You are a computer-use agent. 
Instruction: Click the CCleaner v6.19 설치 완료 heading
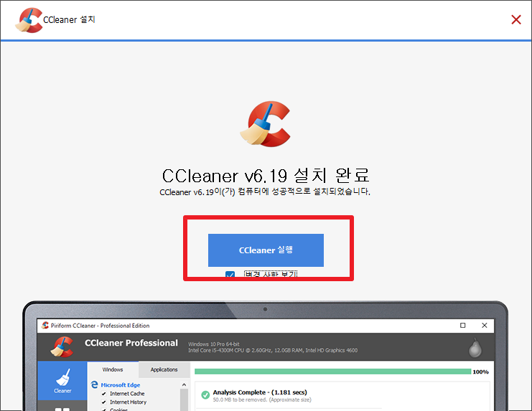266,176
